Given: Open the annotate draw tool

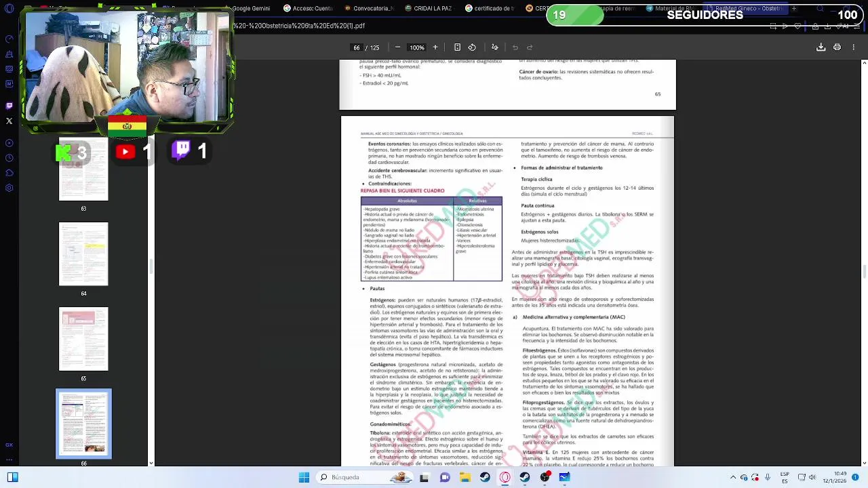Looking at the screenshot, I should coord(494,47).
